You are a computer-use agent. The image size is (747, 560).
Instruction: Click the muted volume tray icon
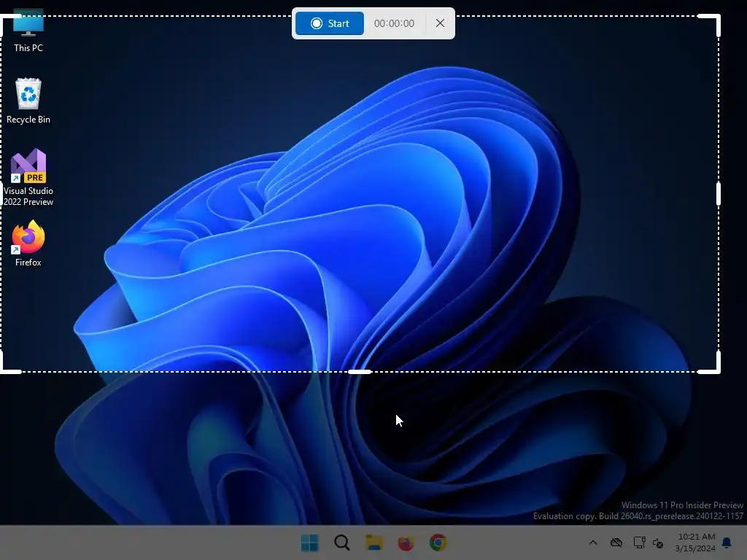tap(658, 542)
